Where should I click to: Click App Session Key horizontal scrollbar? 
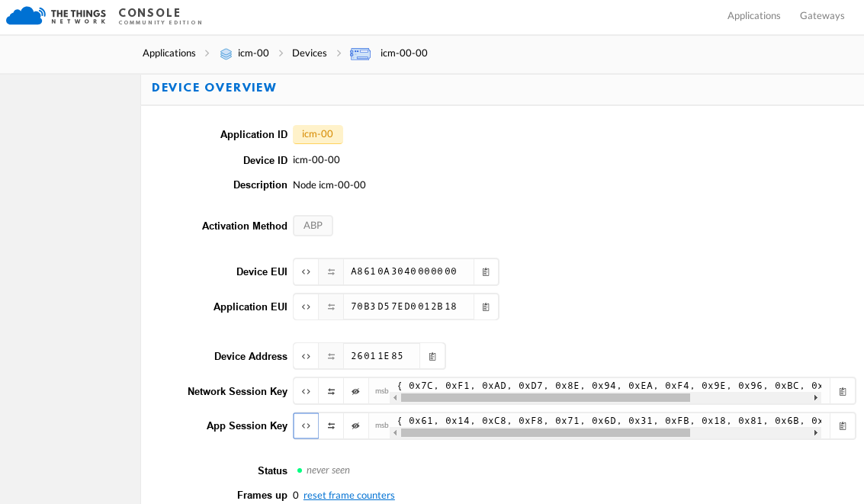[545, 433]
